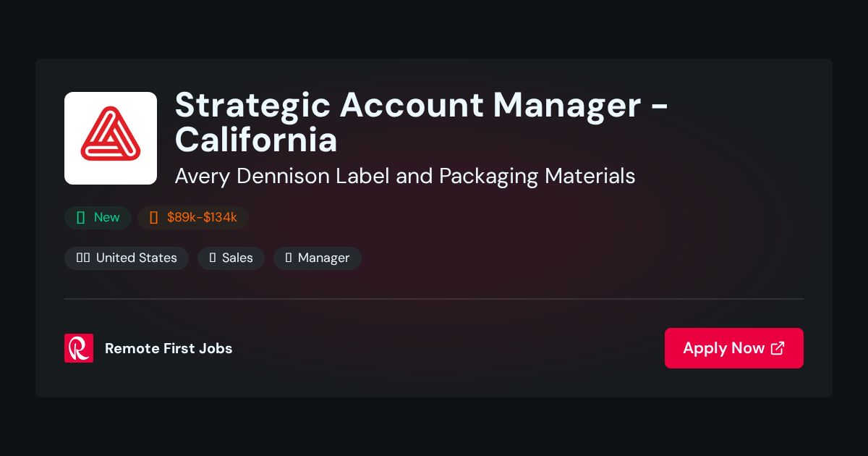Click the orange icon beside the salary range
Screen dimensions: 868x456
coord(153,217)
